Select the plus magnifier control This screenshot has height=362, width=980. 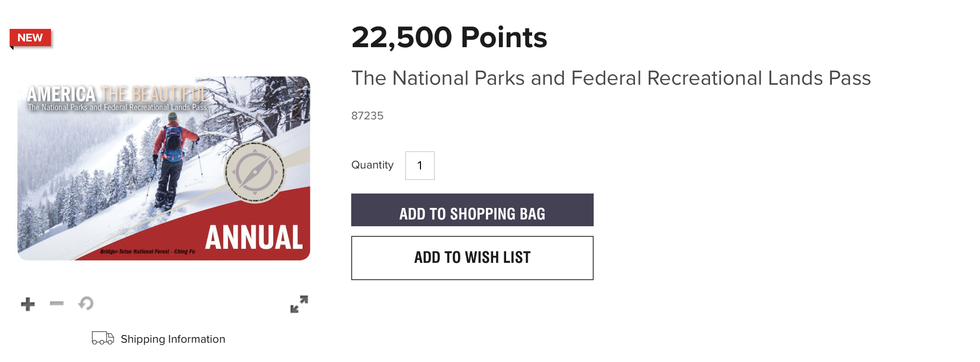(27, 303)
